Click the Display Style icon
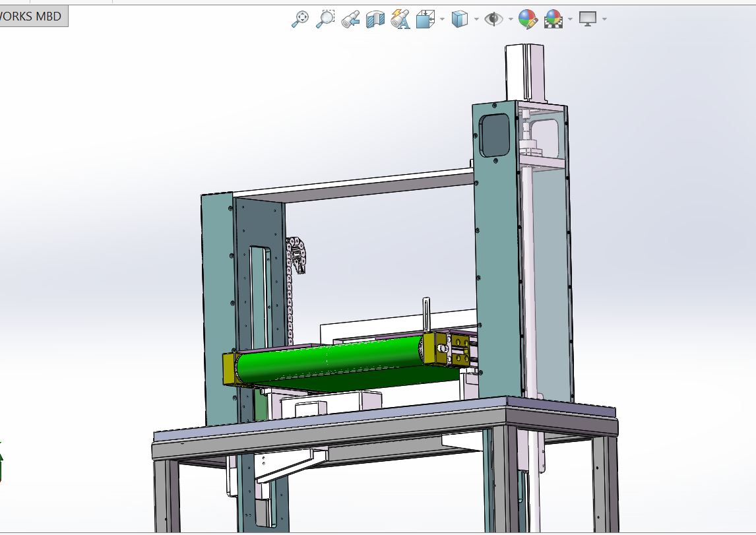 460,19
